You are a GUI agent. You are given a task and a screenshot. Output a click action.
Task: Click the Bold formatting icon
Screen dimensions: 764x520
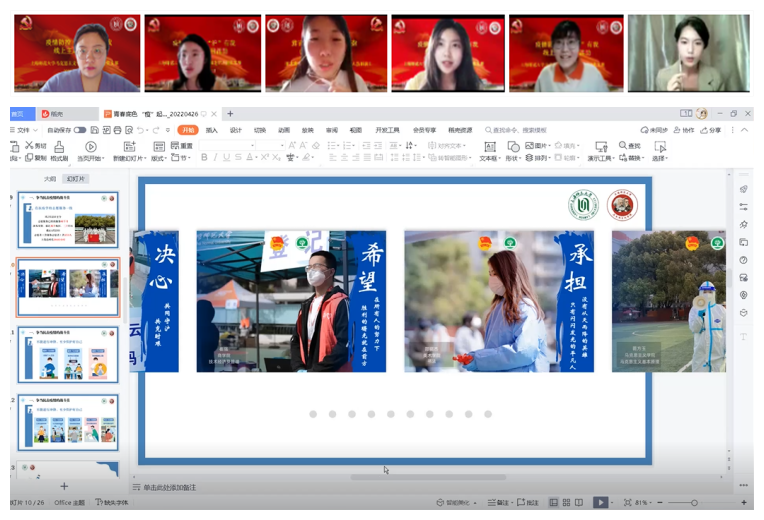tap(204, 157)
